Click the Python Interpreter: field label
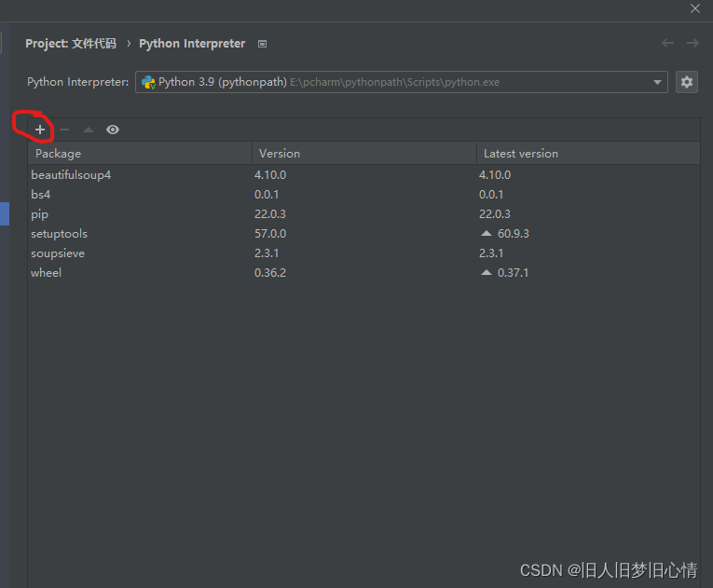Screen dimensions: 713x588 click(77, 82)
